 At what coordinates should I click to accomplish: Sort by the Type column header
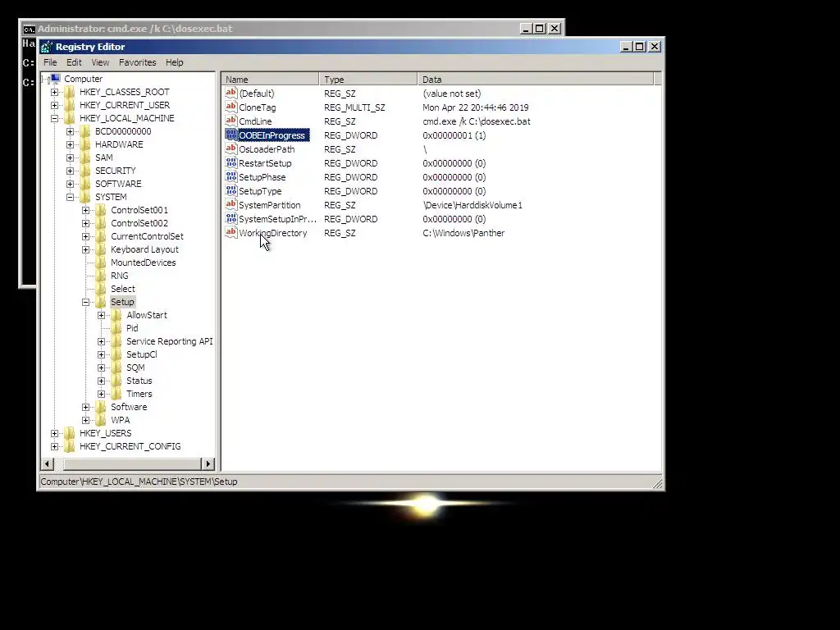[368, 80]
